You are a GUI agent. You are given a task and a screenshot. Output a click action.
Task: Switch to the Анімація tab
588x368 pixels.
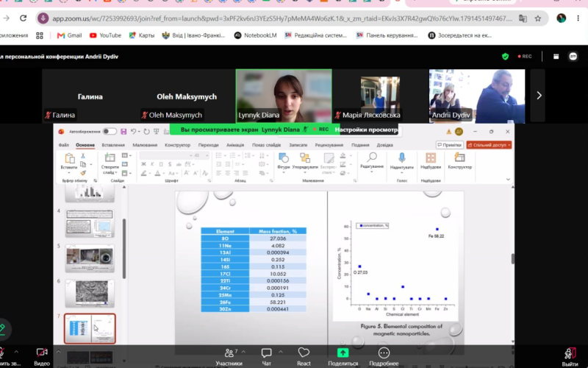[x=235, y=145]
